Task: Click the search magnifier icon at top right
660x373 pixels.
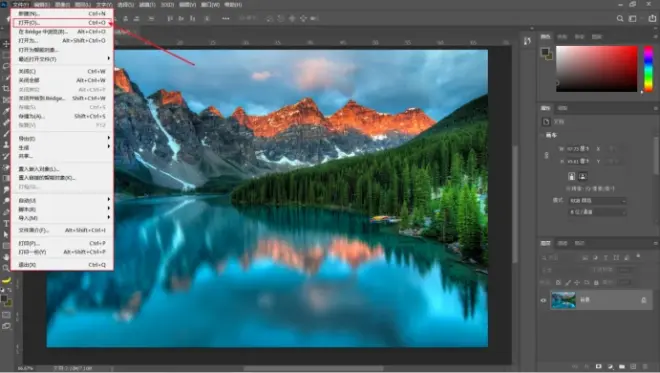Action: (x=620, y=19)
